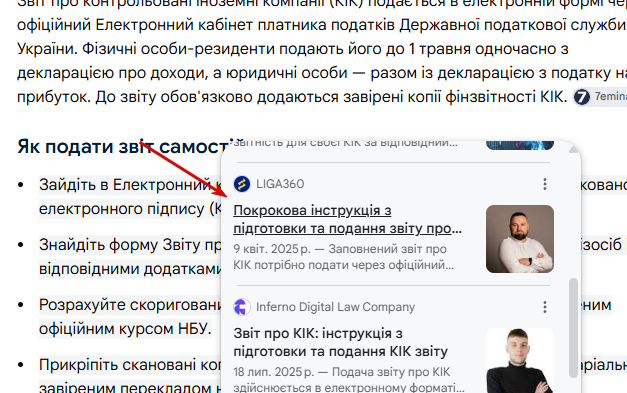Click the Inferno Digital Law Company source name

[x=335, y=307]
